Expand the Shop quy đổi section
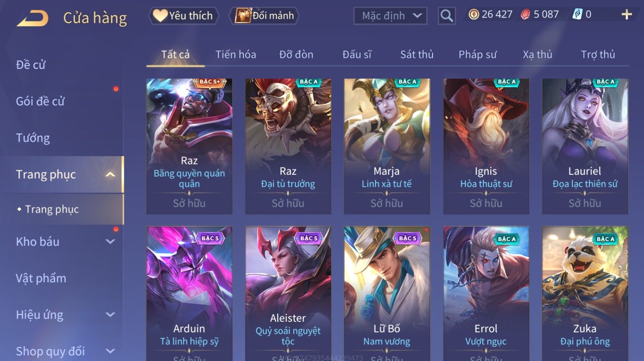This screenshot has height=361, width=644. click(x=110, y=351)
